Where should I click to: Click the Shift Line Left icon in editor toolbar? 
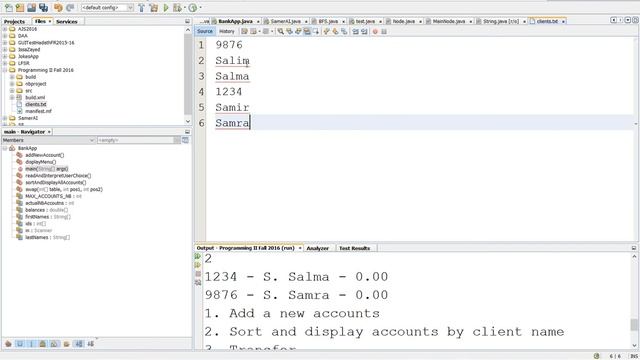[x=355, y=31]
